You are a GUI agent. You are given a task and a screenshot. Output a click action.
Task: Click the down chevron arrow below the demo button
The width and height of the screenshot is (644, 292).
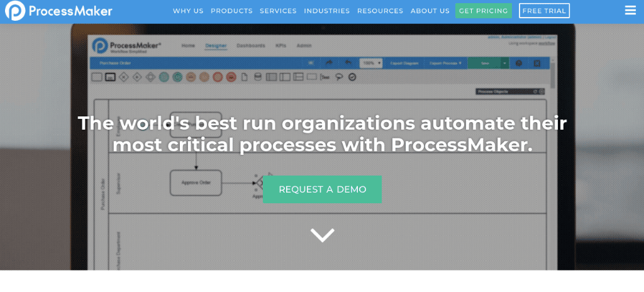tap(323, 235)
